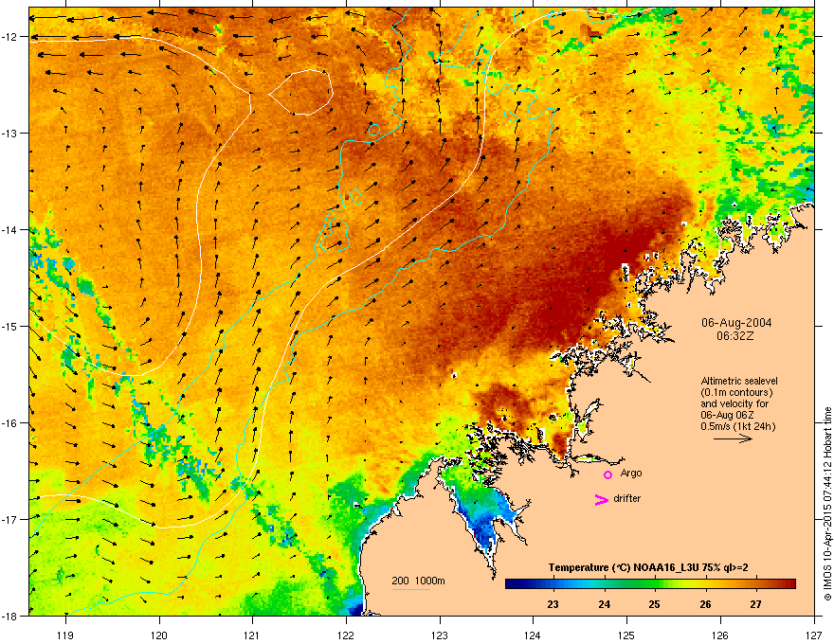Click the '06:32Z' time text
Screen dimensions: 834x644
(735, 336)
